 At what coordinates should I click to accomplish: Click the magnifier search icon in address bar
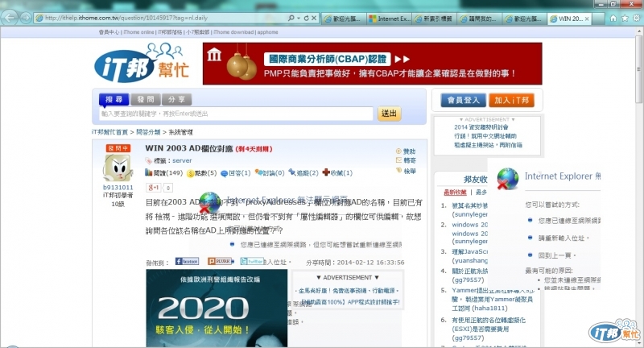291,18
